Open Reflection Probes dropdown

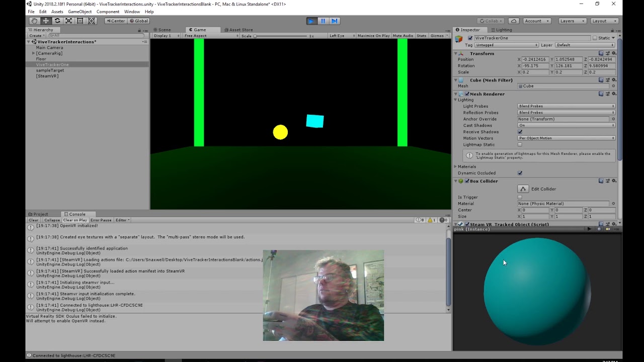click(567, 113)
